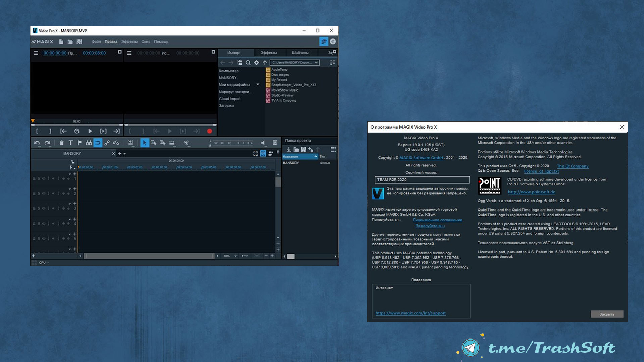The width and height of the screenshot is (644, 362).
Task: Solo track 1 with the S button
Action: [x=39, y=178]
